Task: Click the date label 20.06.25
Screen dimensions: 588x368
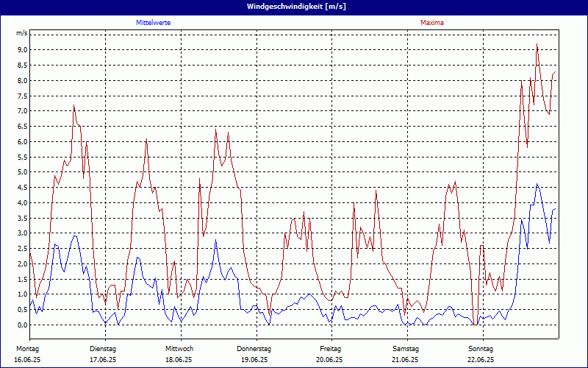Action: tap(330, 360)
